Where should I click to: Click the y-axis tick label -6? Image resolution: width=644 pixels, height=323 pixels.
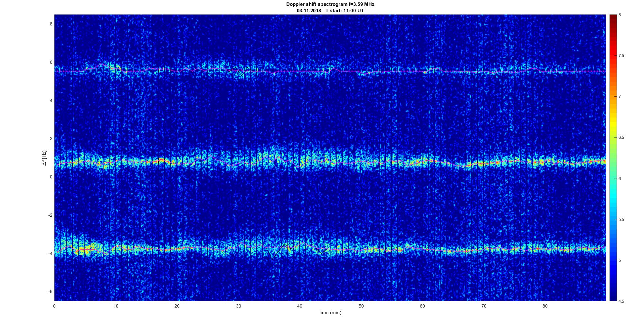pos(50,292)
